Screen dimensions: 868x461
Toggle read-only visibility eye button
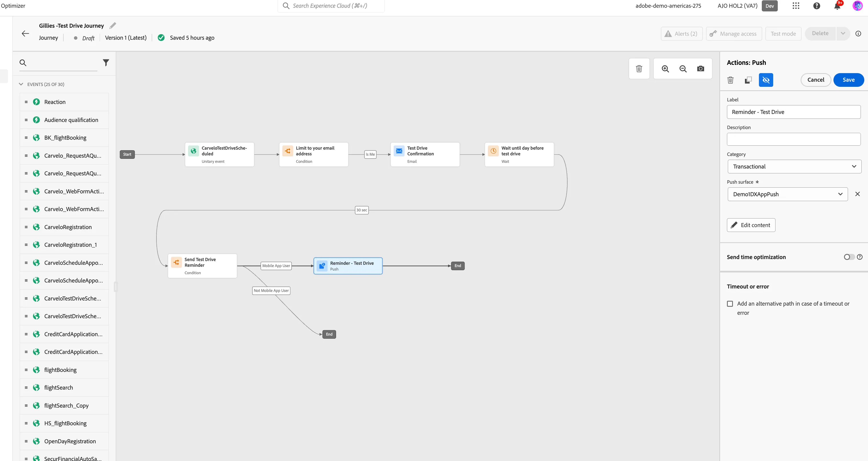[766, 80]
